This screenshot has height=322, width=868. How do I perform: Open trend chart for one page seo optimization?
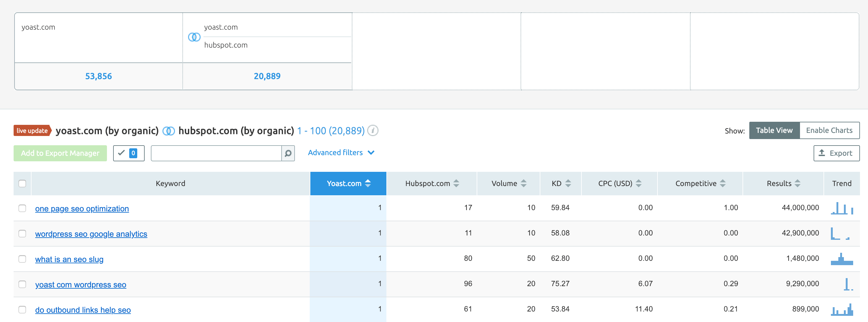coord(842,208)
